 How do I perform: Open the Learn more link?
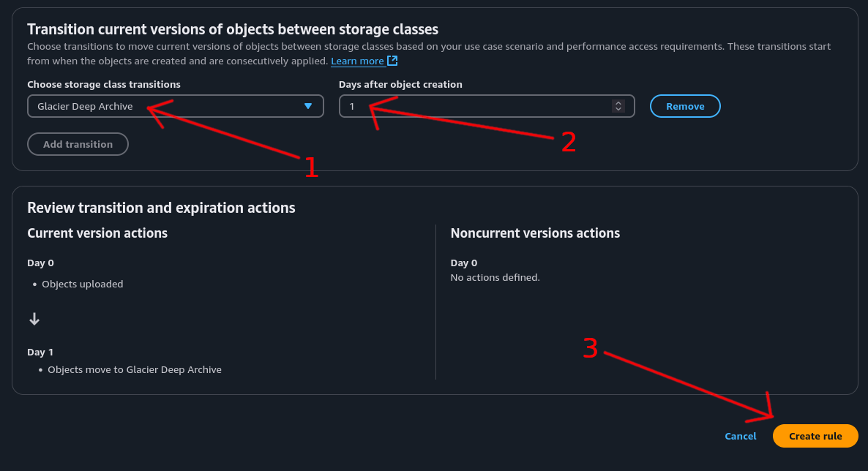(x=357, y=61)
